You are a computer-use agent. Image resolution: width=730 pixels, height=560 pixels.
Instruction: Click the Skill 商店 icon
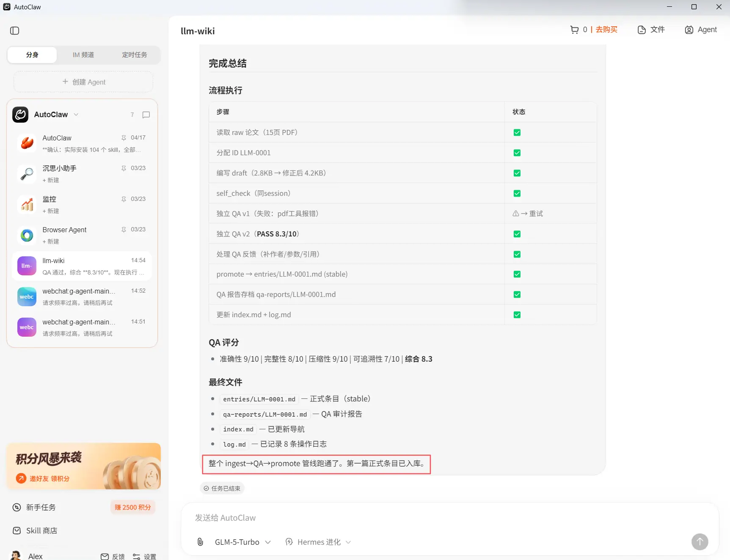click(17, 530)
